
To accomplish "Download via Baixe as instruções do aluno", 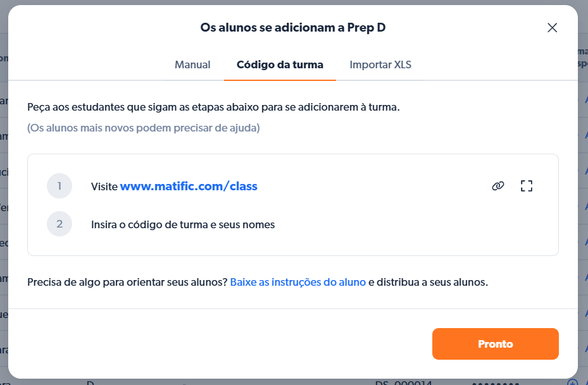I will point(297,282).
